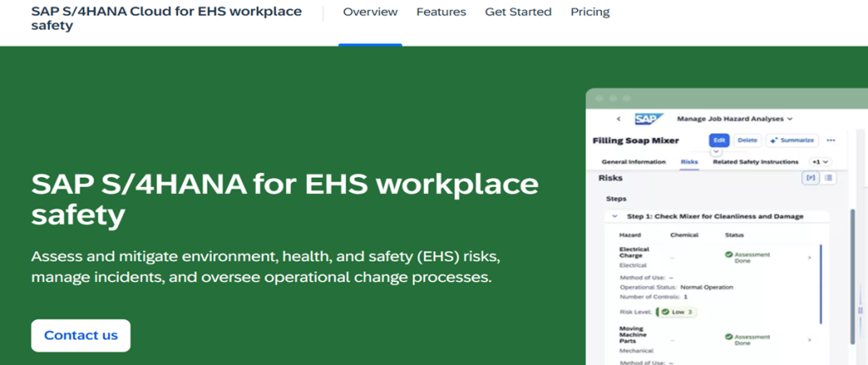Click the back arrow beside SAP logo
The height and width of the screenshot is (365, 868).
pyautogui.click(x=618, y=119)
